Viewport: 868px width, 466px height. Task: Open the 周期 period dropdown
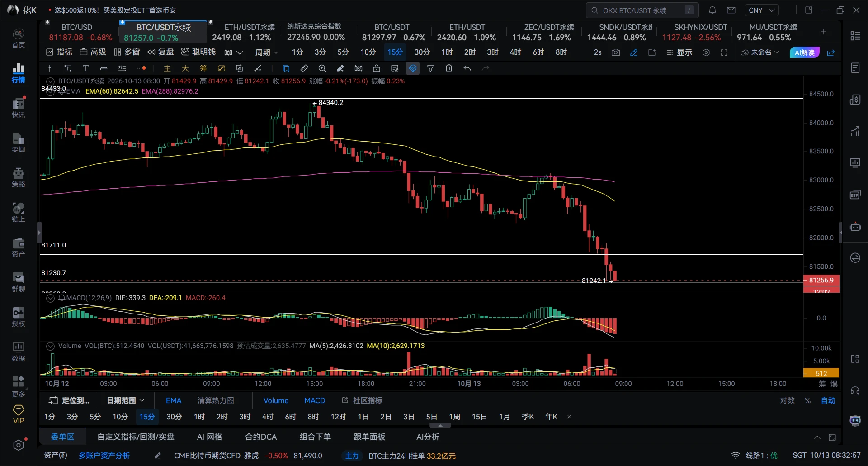coord(267,52)
